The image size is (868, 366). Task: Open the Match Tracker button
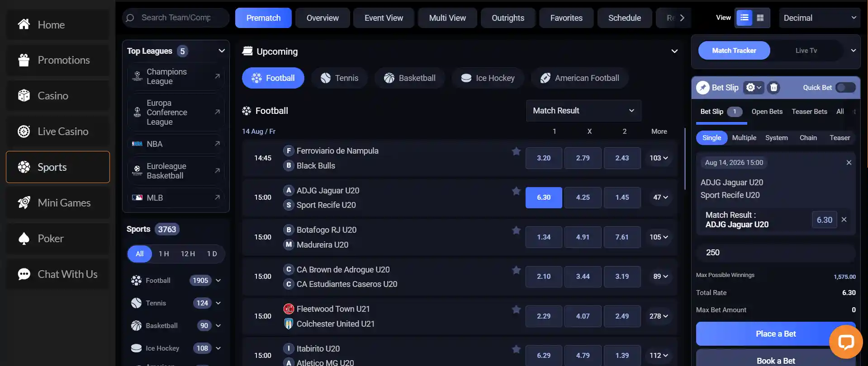(x=734, y=51)
